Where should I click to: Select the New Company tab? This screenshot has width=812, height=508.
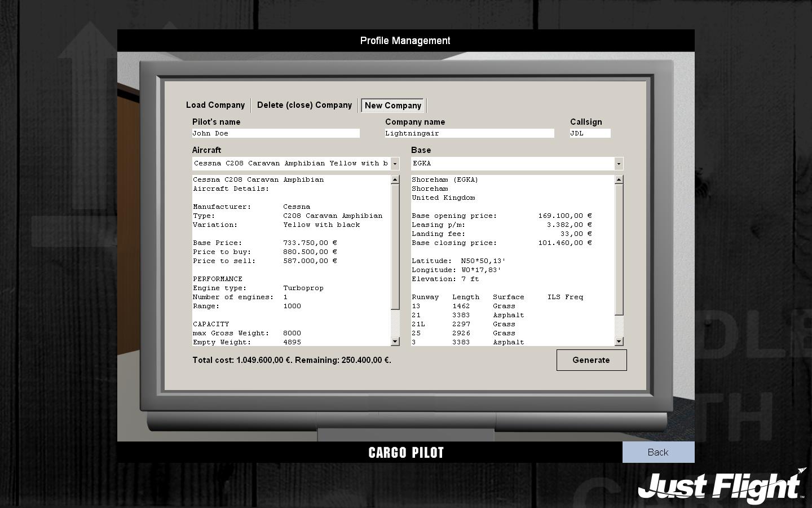click(x=393, y=106)
